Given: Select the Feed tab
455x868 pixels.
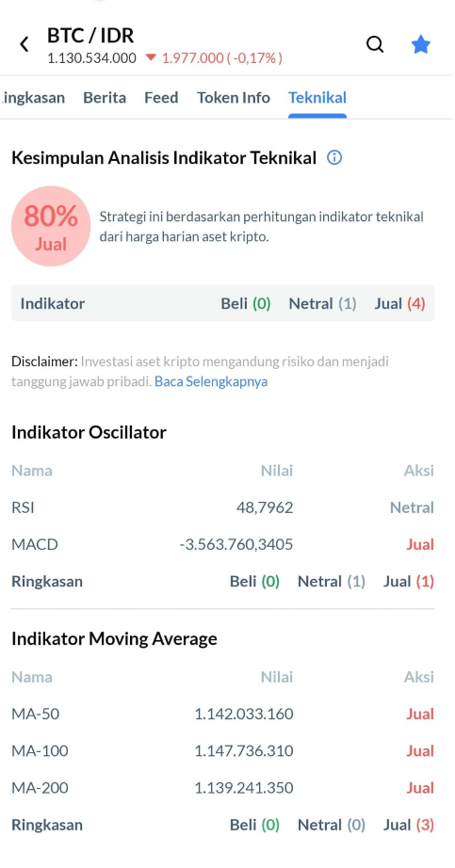Looking at the screenshot, I should [161, 98].
